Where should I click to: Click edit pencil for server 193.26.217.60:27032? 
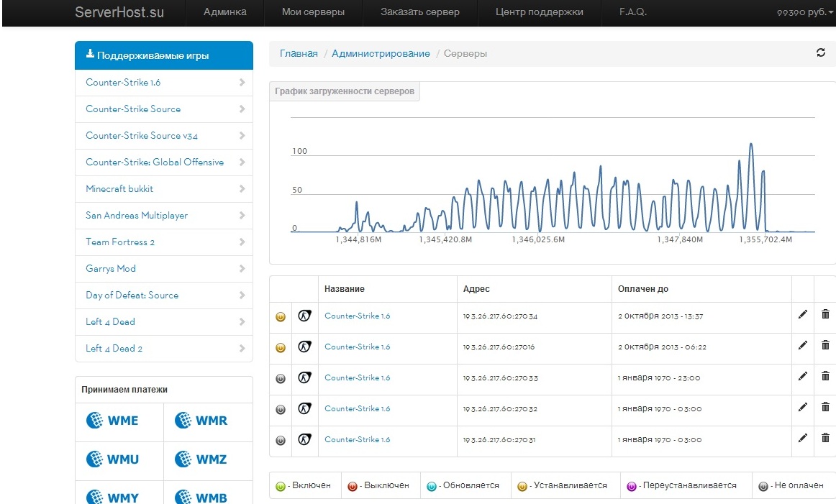pyautogui.click(x=802, y=407)
